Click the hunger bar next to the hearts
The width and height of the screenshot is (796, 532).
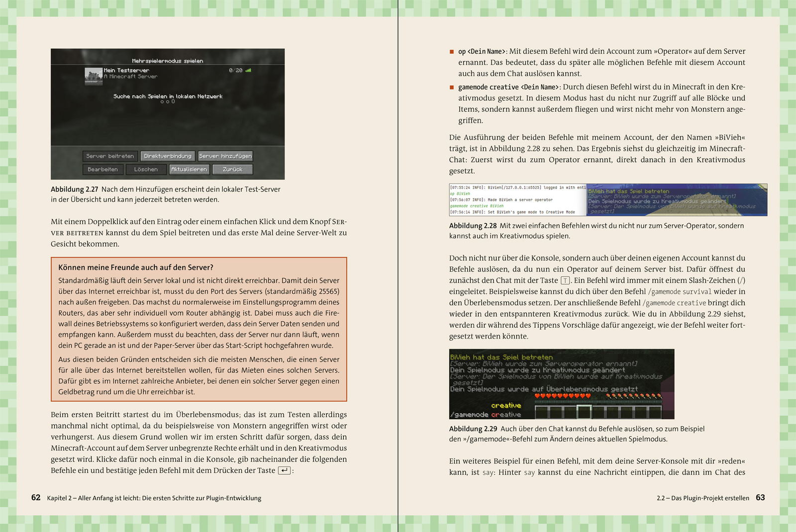coord(634,396)
